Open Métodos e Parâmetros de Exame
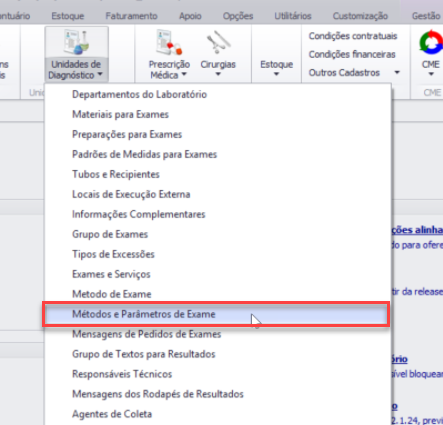 point(216,314)
